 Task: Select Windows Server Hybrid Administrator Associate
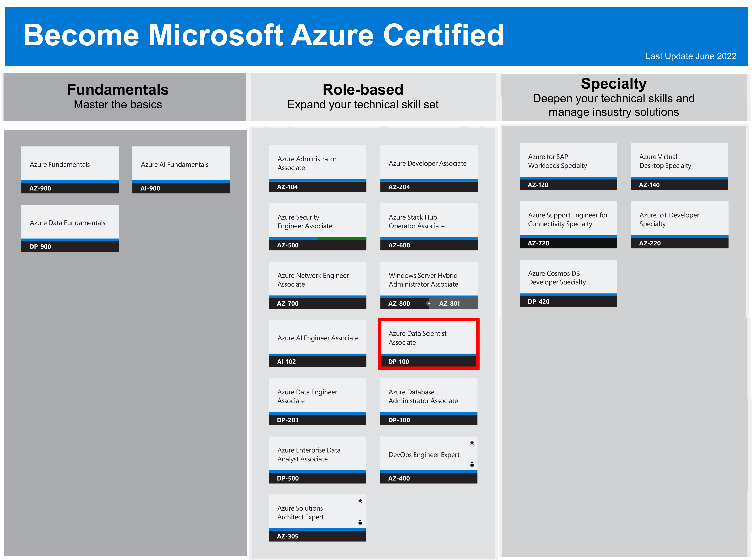[x=429, y=285]
